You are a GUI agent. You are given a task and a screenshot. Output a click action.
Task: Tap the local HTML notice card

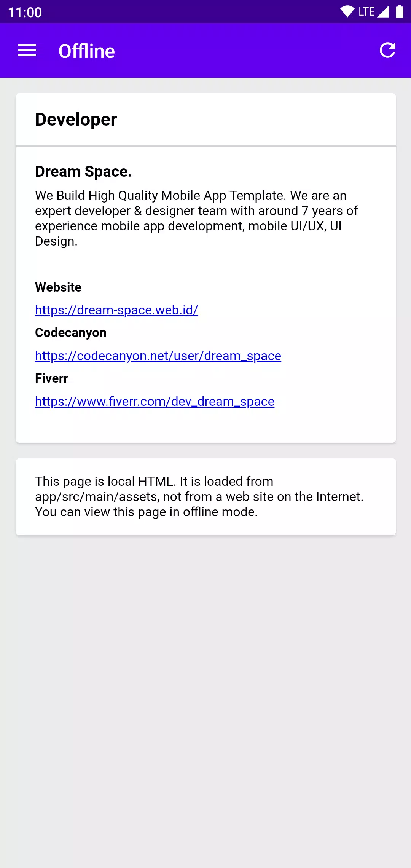[206, 497]
